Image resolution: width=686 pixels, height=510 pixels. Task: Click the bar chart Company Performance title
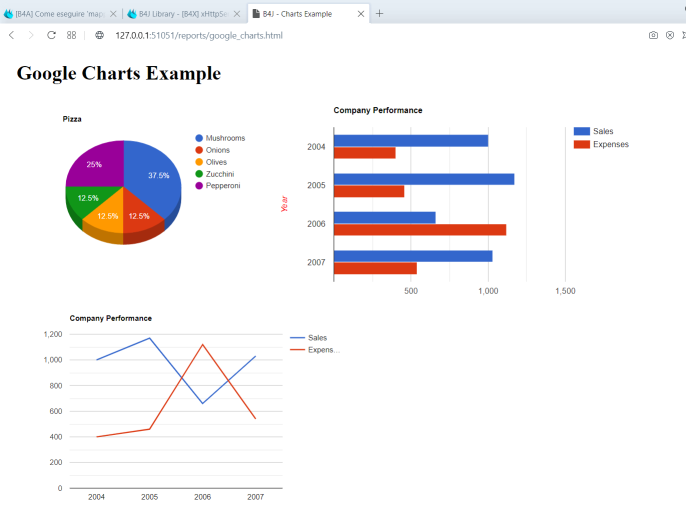tap(378, 110)
